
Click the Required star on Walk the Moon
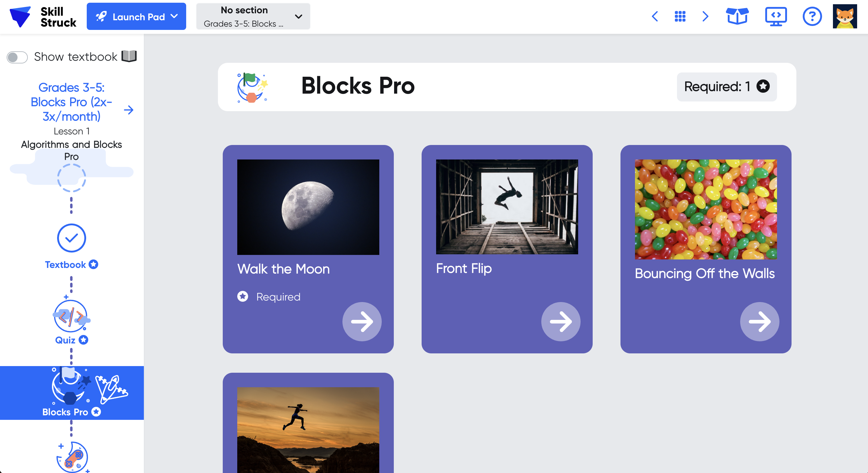pos(242,297)
